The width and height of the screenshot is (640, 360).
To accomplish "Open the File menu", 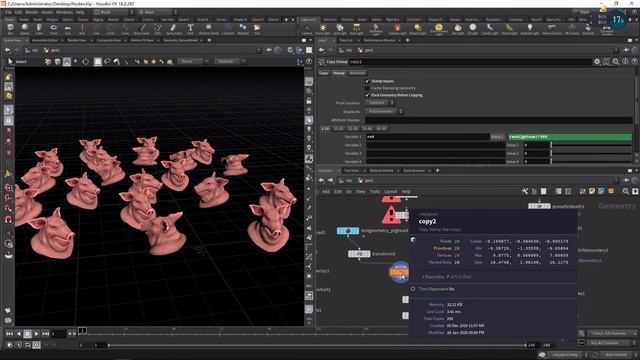I will pos(8,12).
